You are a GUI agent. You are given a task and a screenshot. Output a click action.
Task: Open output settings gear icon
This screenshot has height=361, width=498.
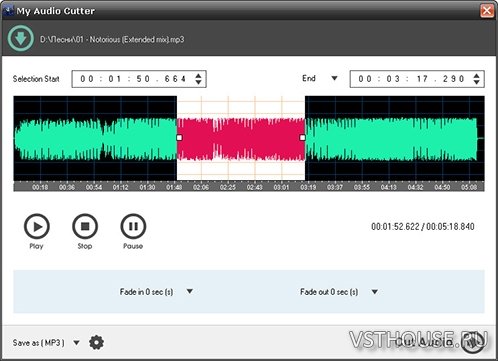coord(96,342)
